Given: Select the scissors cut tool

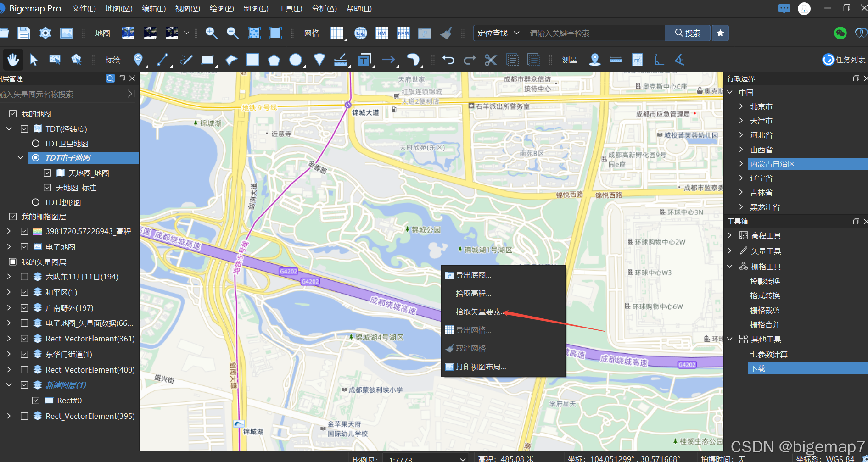Looking at the screenshot, I should pyautogui.click(x=491, y=60).
